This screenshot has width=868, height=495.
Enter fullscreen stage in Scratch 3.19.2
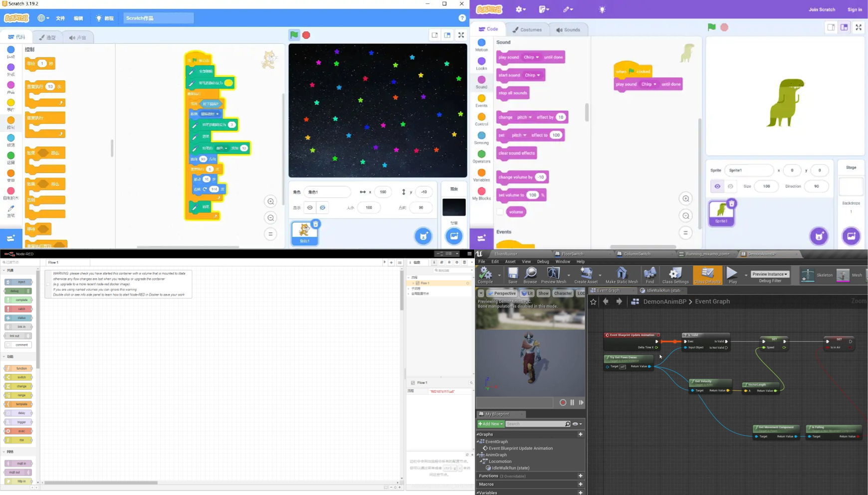[x=461, y=35]
